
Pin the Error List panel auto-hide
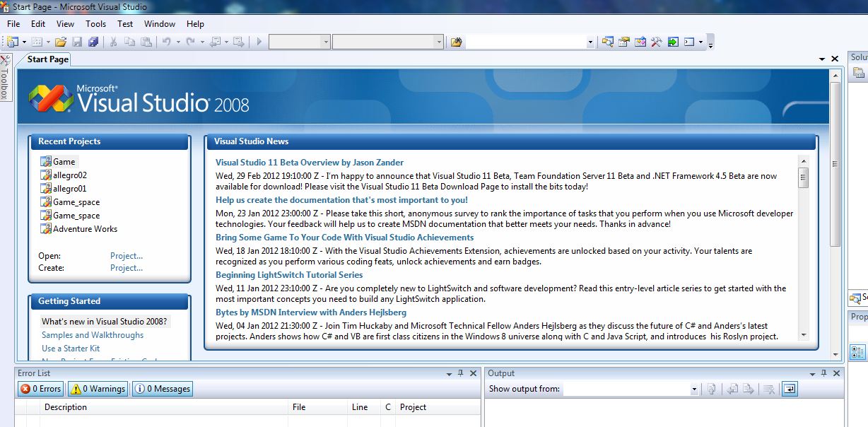[x=461, y=373]
